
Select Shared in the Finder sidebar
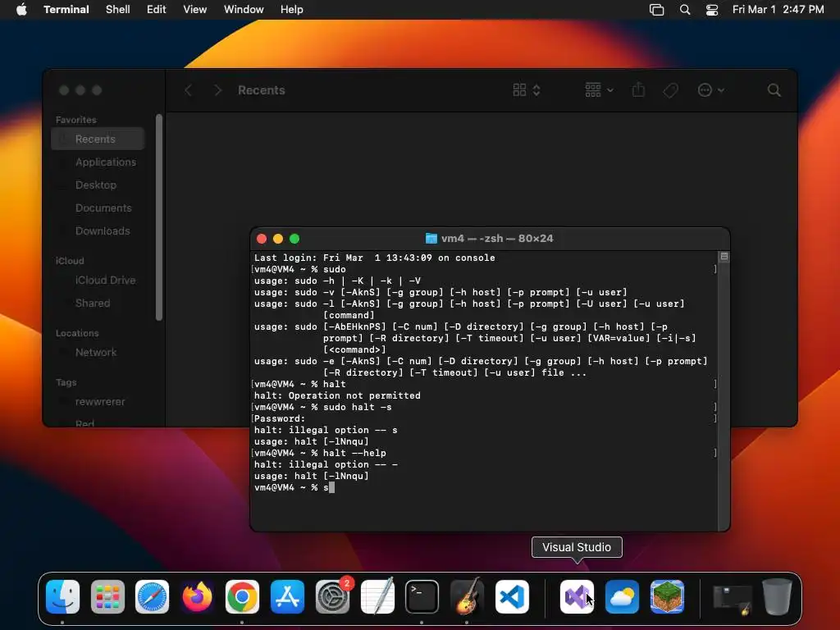point(98,304)
